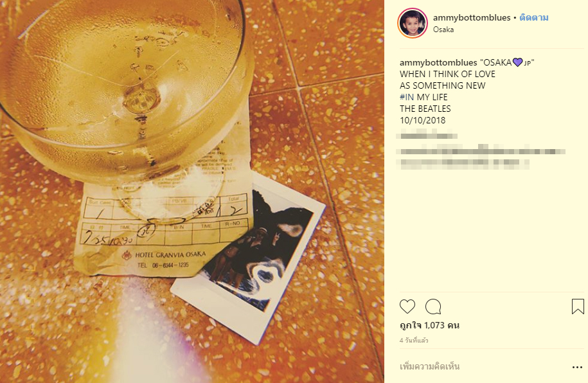Save the post with the bookmark icon
This screenshot has height=383, width=588.
pos(578,307)
